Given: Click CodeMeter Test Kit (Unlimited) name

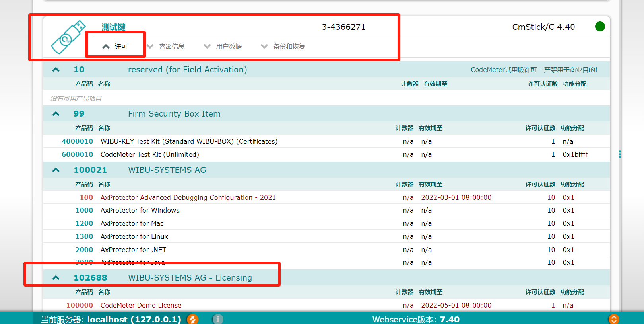Looking at the screenshot, I should (x=150, y=154).
